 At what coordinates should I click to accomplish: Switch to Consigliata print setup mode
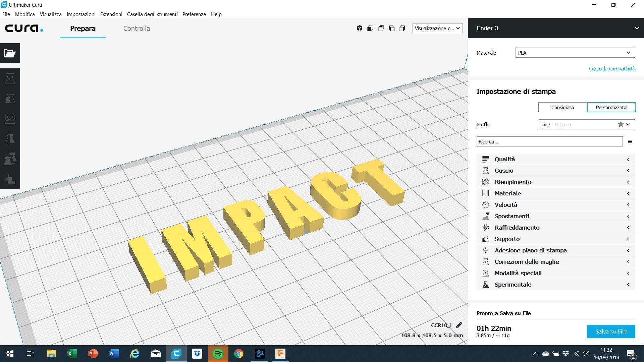point(562,107)
